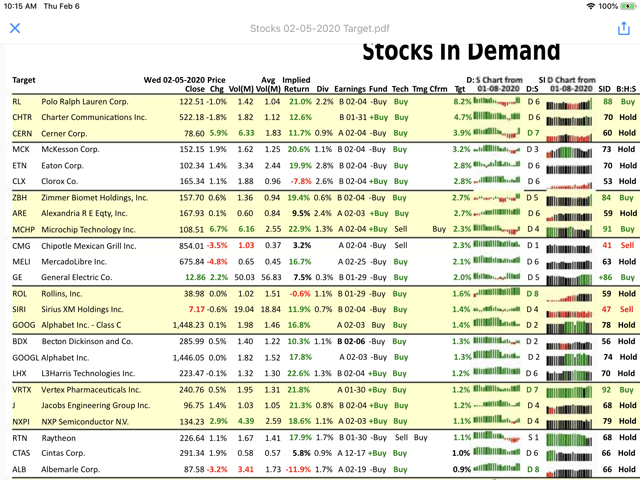
Task: Click Tgt value 8.2% for Polo Ralph Lauren
Action: point(462,102)
